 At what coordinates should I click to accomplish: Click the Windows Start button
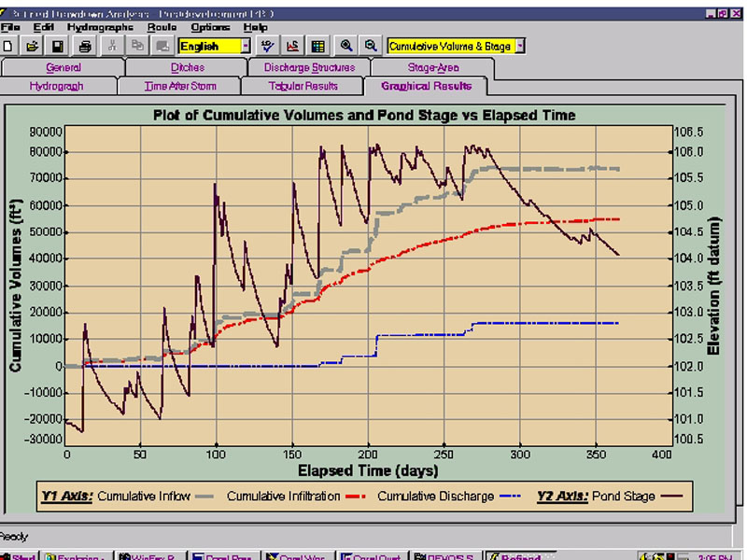pyautogui.click(x=21, y=556)
